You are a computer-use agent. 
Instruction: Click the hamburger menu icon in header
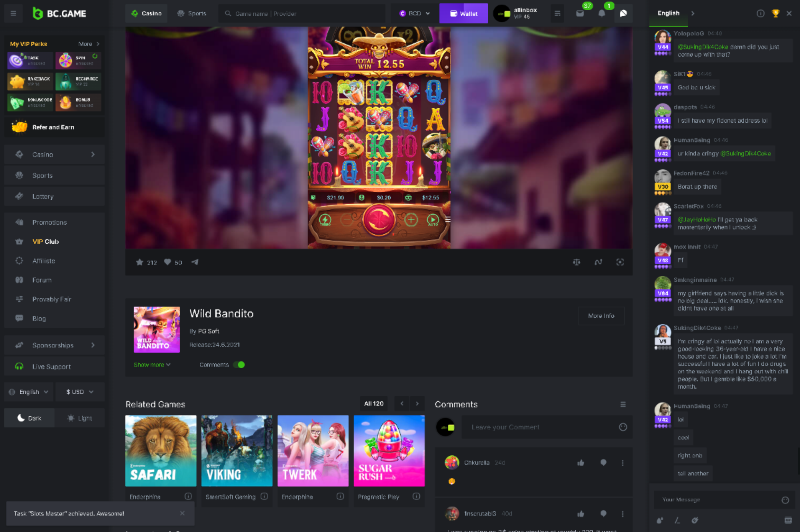pos(13,13)
